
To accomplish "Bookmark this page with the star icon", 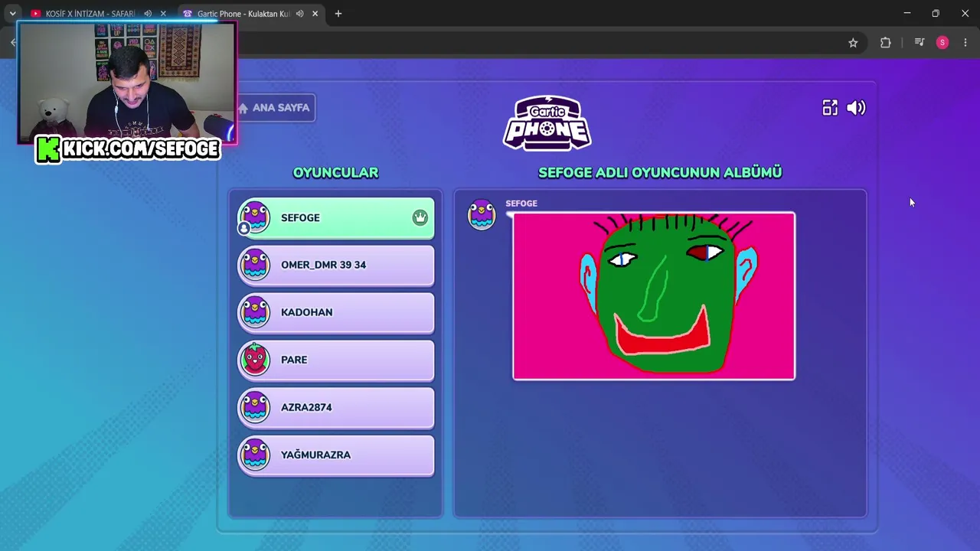I will click(x=853, y=43).
